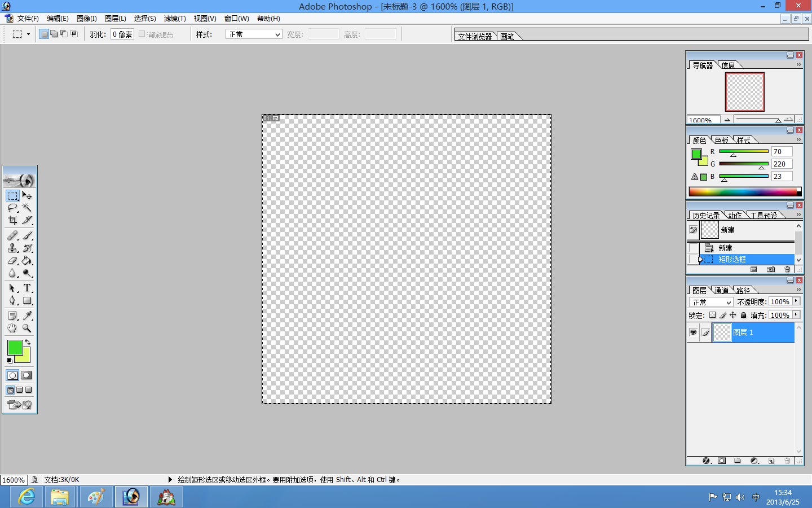Select the Move tool in the toolbox

coord(27,196)
